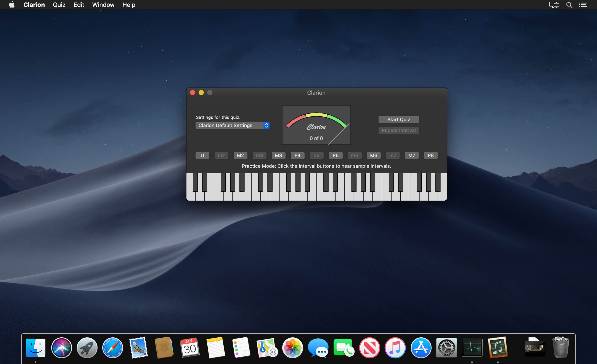The width and height of the screenshot is (597, 364).
Task: Click the blue popup arrows on settings
Action: click(266, 125)
